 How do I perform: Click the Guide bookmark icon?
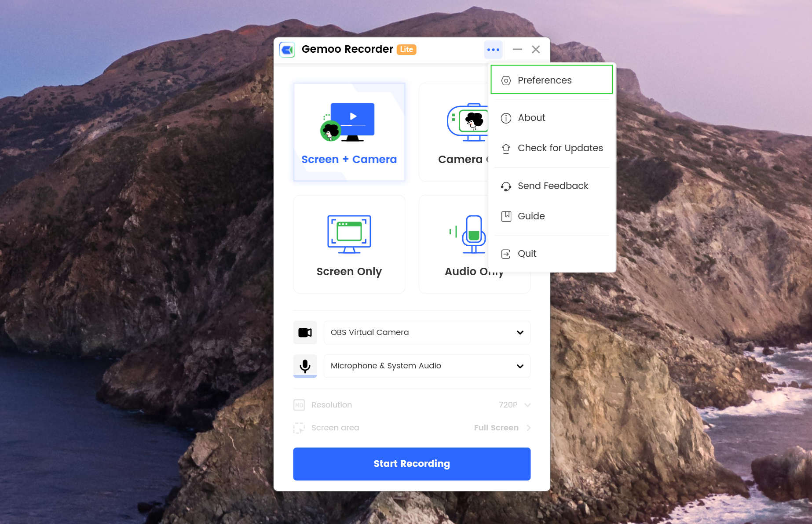[x=506, y=216]
